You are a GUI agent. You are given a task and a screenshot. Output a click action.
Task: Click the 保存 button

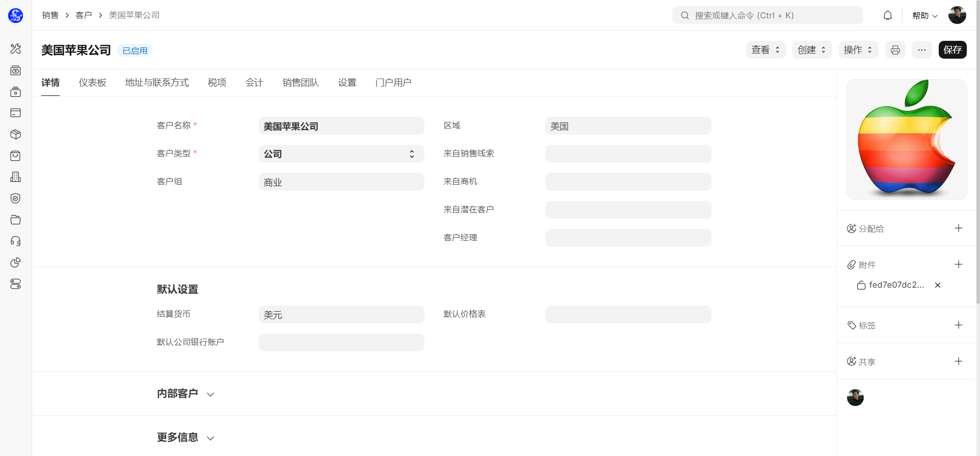point(952,50)
